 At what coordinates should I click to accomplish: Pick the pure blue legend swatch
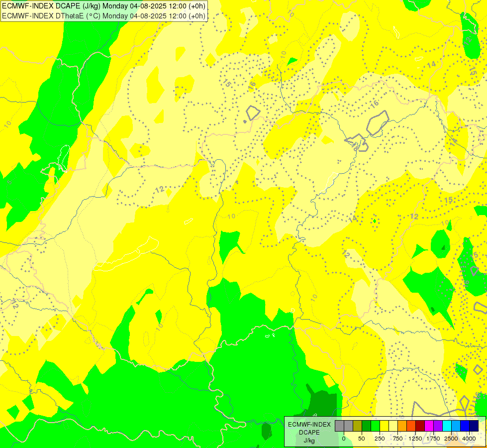click(x=465, y=426)
